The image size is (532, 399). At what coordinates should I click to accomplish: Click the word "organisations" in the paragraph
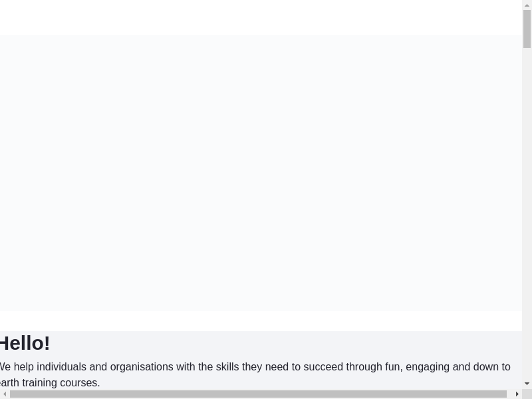pos(142,367)
